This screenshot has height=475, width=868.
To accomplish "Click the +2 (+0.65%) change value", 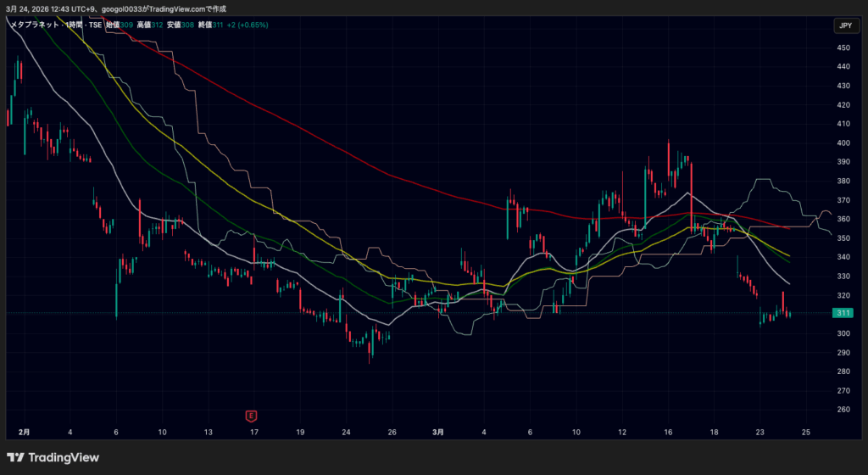I will pos(248,25).
